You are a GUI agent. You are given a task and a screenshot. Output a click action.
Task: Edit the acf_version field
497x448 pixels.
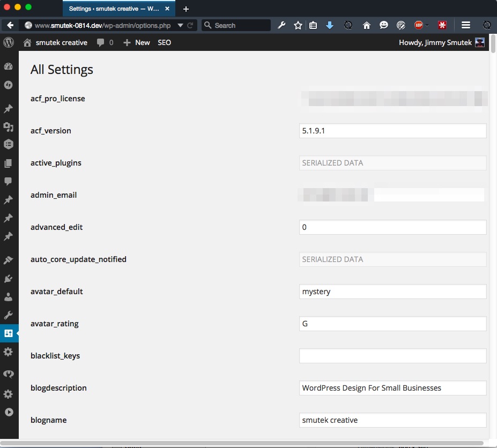(x=392, y=131)
